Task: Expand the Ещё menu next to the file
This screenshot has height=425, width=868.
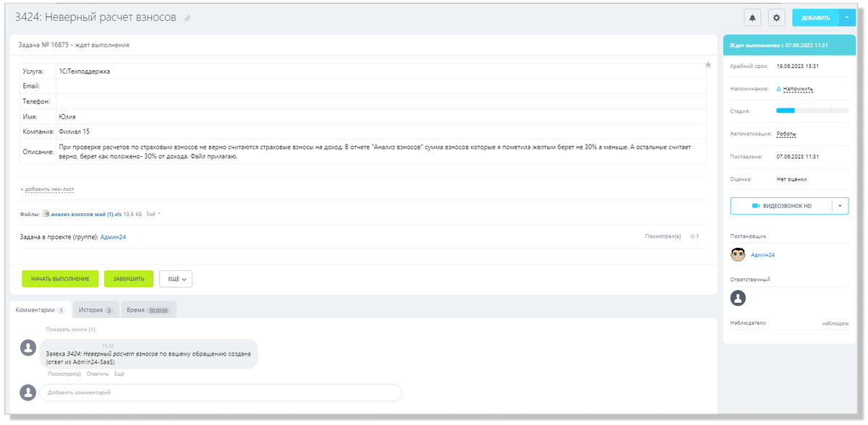Action: (x=153, y=214)
